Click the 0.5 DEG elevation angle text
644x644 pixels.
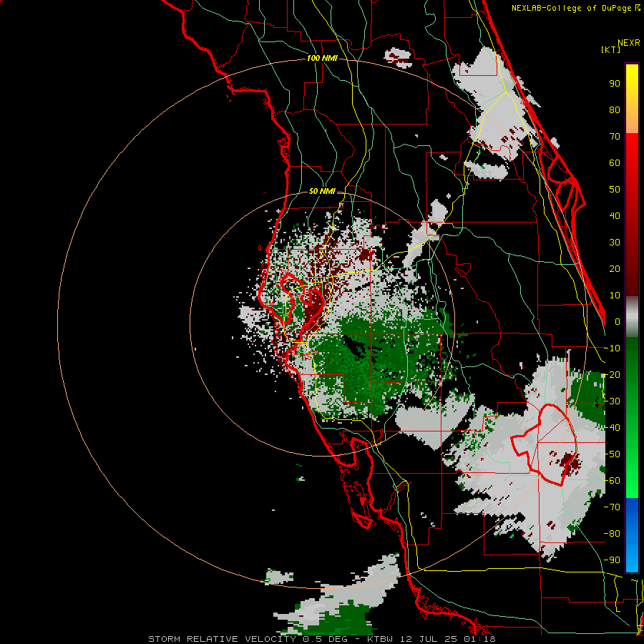325,639
